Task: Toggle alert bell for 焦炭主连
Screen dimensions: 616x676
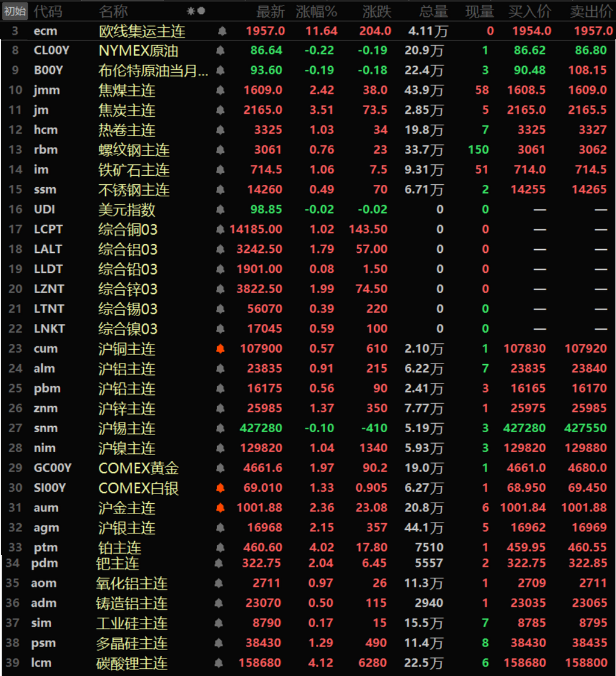Action: [x=220, y=110]
